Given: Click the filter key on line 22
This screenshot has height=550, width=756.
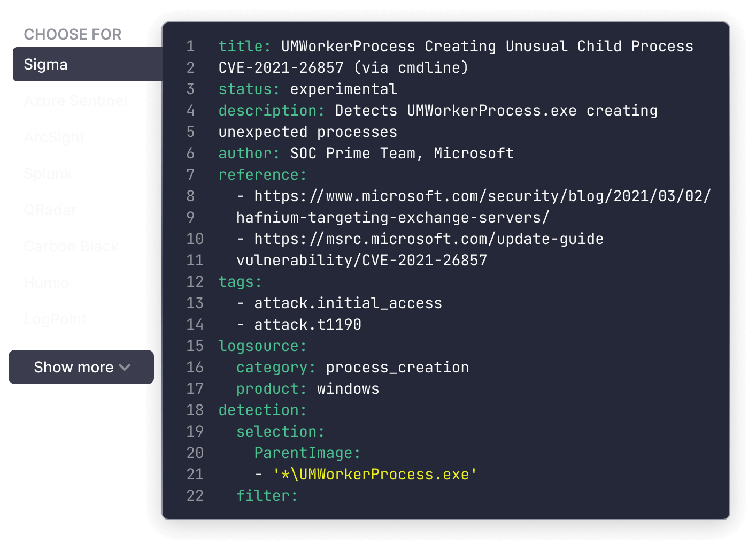Looking at the screenshot, I should click(x=266, y=496).
